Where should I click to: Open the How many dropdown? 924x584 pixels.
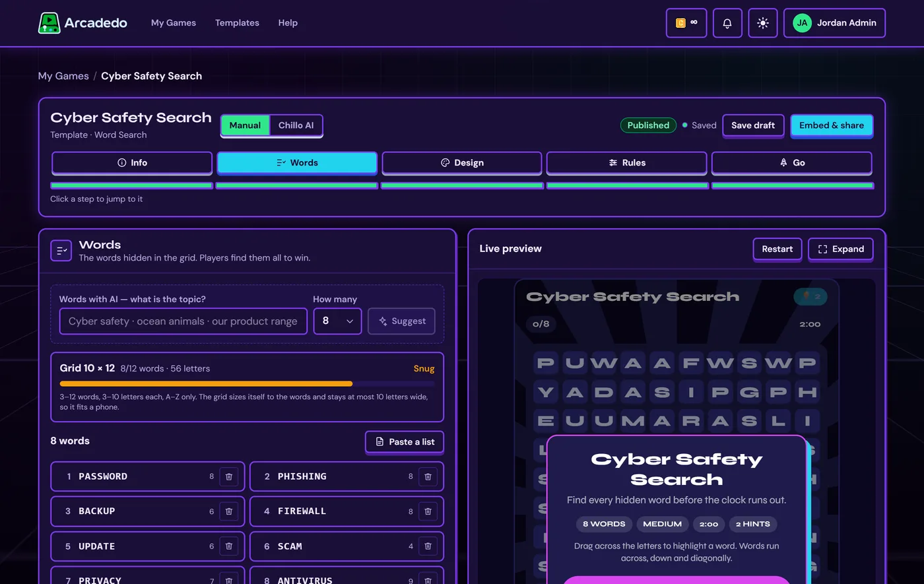pos(337,321)
